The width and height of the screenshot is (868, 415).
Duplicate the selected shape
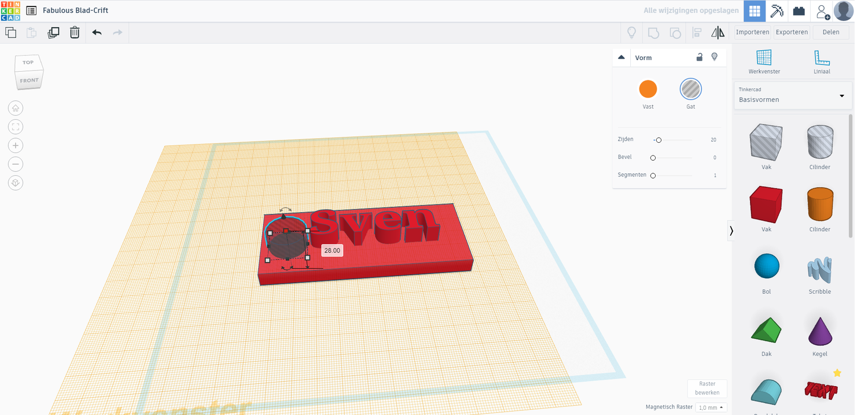[53, 32]
